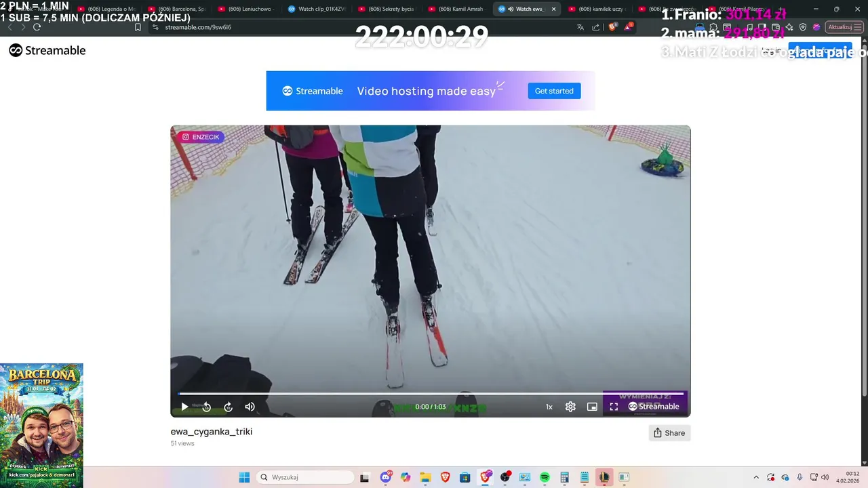Click the Share button below video

tap(669, 433)
